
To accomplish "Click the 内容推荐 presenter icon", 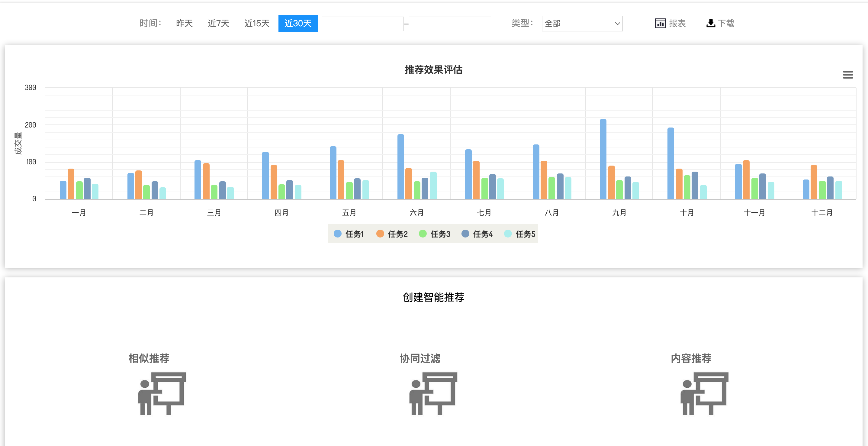I will point(704,393).
